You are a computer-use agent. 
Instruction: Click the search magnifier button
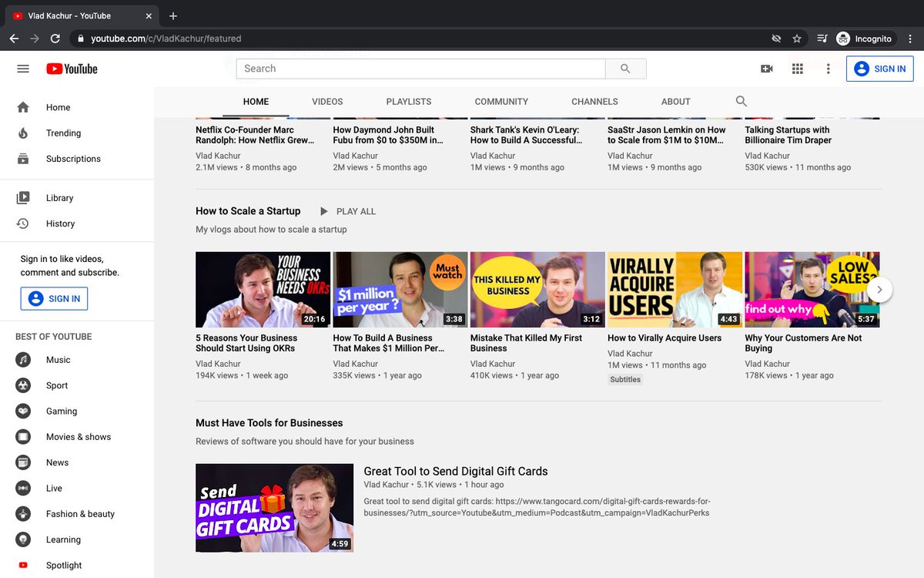[x=625, y=69]
